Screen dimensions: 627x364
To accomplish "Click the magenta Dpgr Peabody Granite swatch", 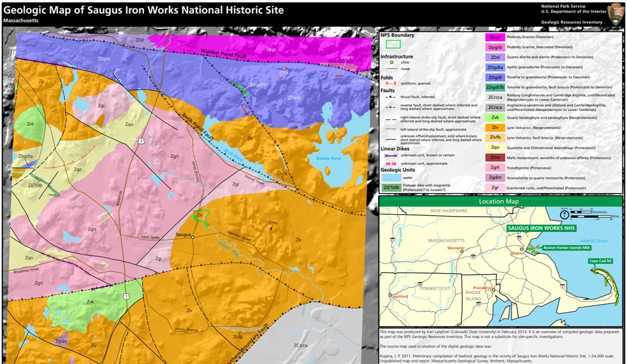I will point(495,37).
